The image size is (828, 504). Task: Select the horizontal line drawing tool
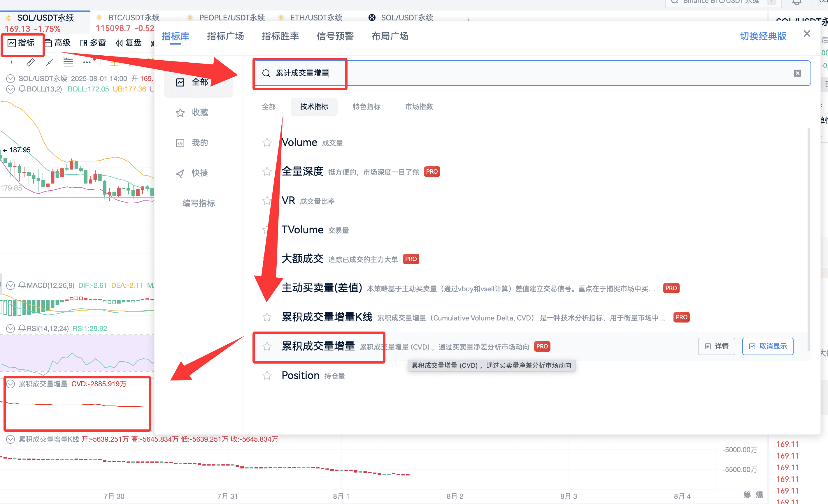(12, 62)
